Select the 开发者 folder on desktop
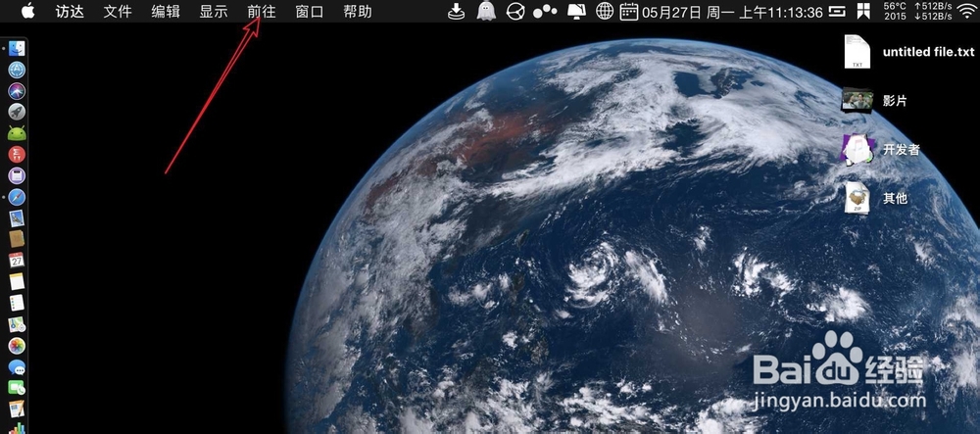Viewport: 980px width, 434px height. 857,150
